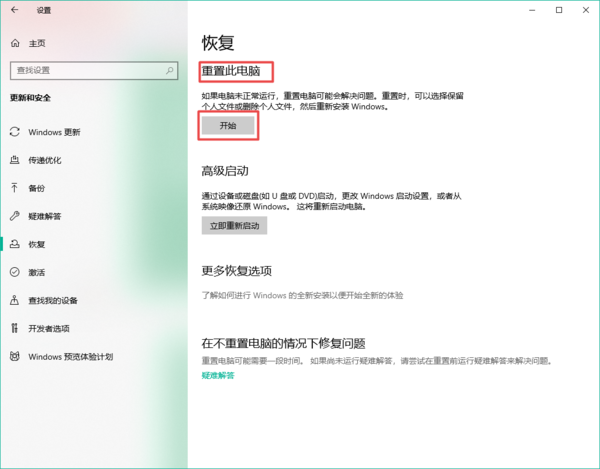Open Windows 预览体验计划 page

click(x=71, y=357)
